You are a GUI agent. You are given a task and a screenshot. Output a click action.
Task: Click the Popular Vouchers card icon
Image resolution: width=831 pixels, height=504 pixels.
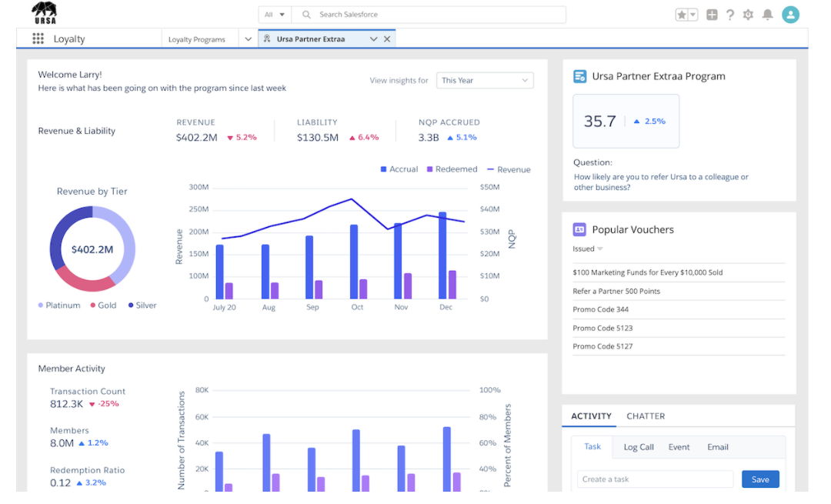pyautogui.click(x=579, y=229)
